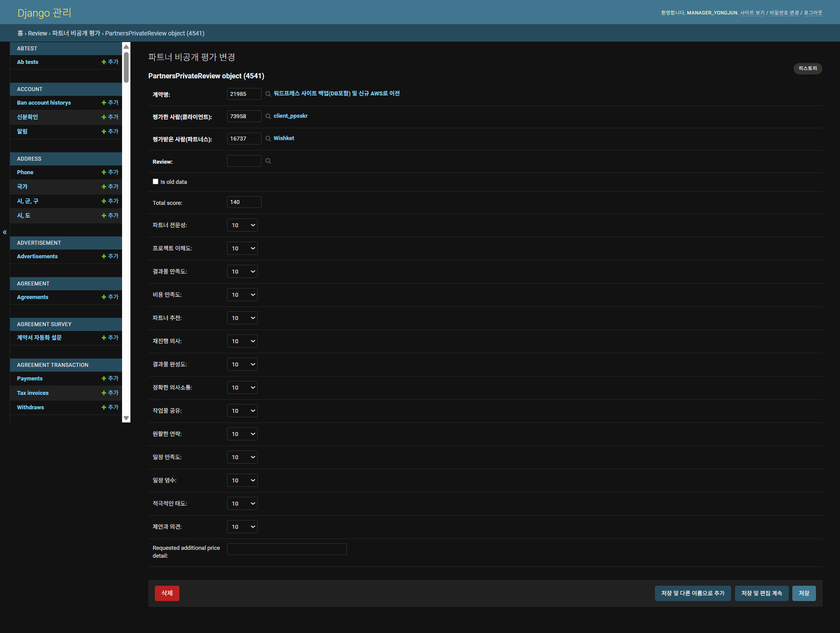840x633 pixels.
Task: Toggle the Is old data checkbox
Action: [155, 182]
